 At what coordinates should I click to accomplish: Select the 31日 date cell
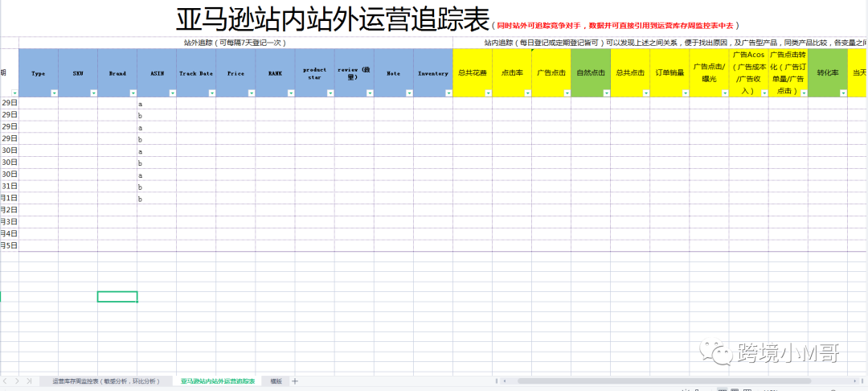point(10,186)
